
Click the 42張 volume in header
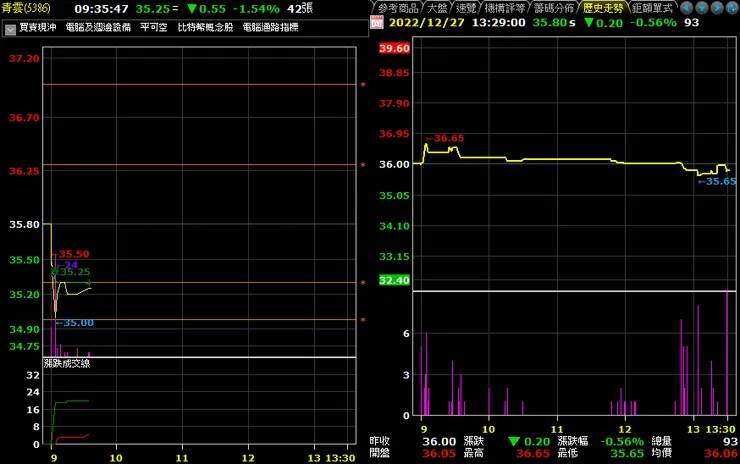coord(300,8)
